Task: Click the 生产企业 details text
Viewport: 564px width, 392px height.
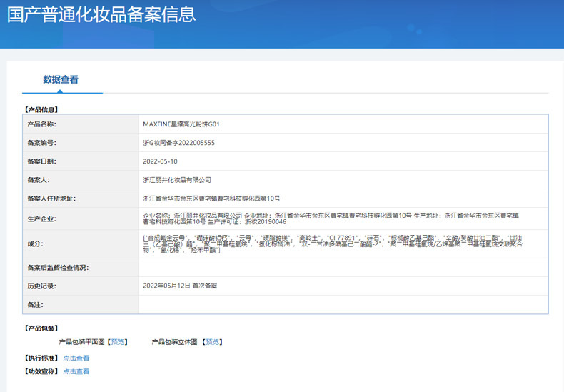Action: point(331,218)
